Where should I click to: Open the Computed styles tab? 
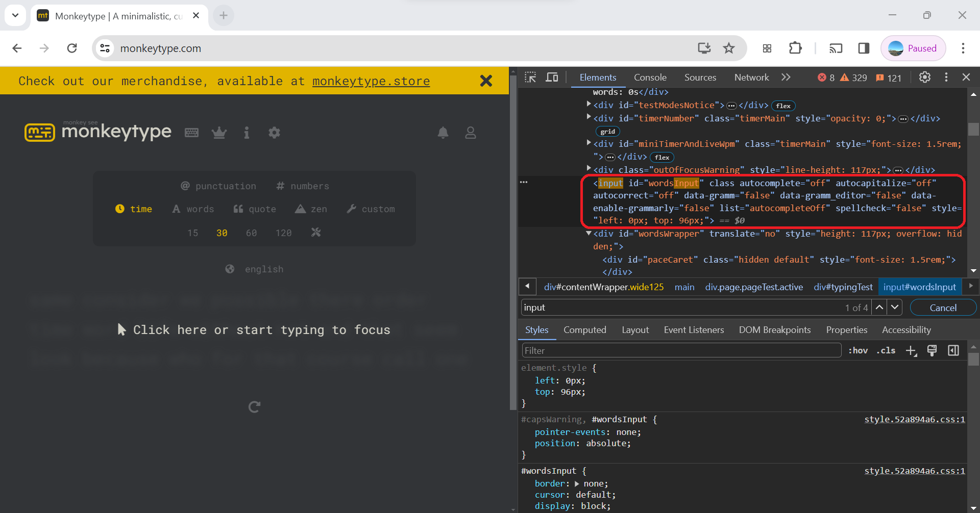pyautogui.click(x=585, y=330)
